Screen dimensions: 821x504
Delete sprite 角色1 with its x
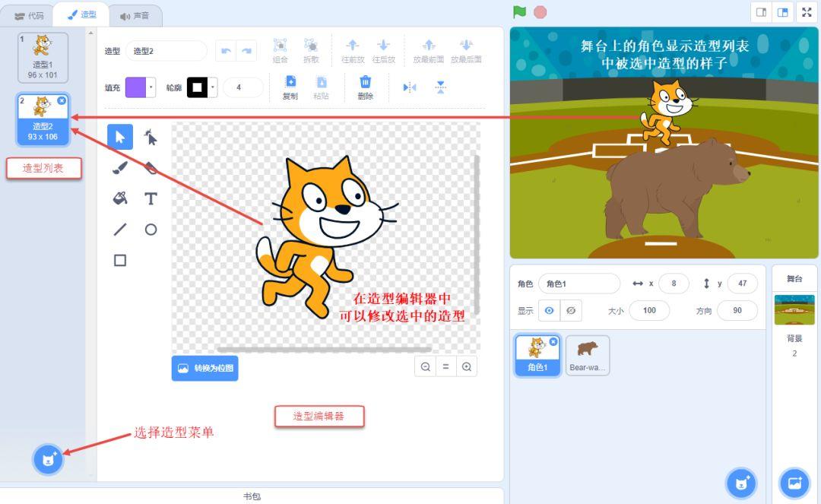coord(553,341)
